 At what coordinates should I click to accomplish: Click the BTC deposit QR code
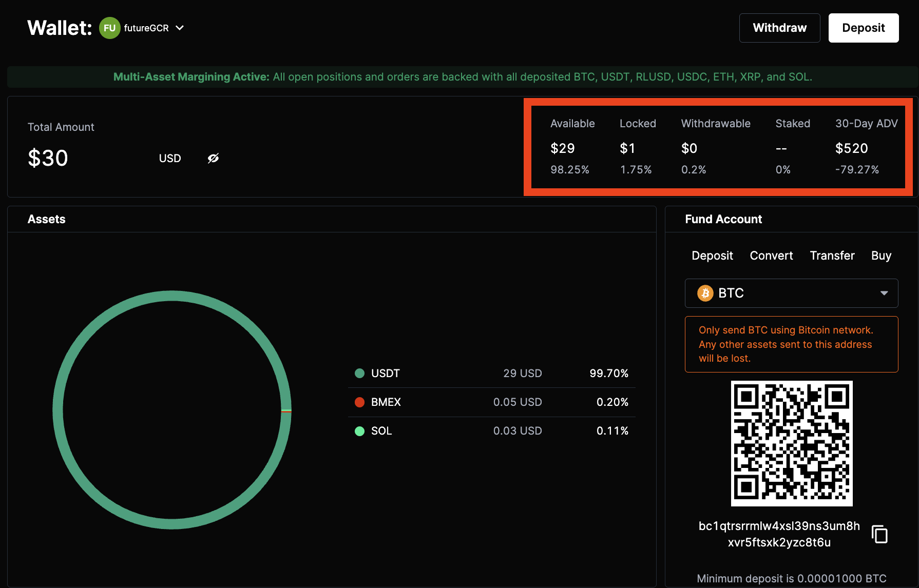(x=791, y=443)
